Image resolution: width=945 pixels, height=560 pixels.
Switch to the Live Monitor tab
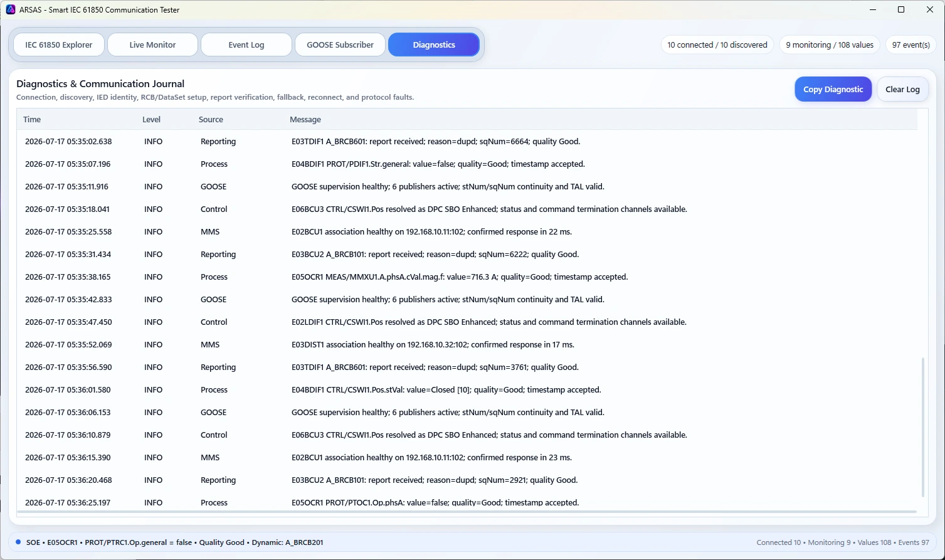pyautogui.click(x=152, y=45)
